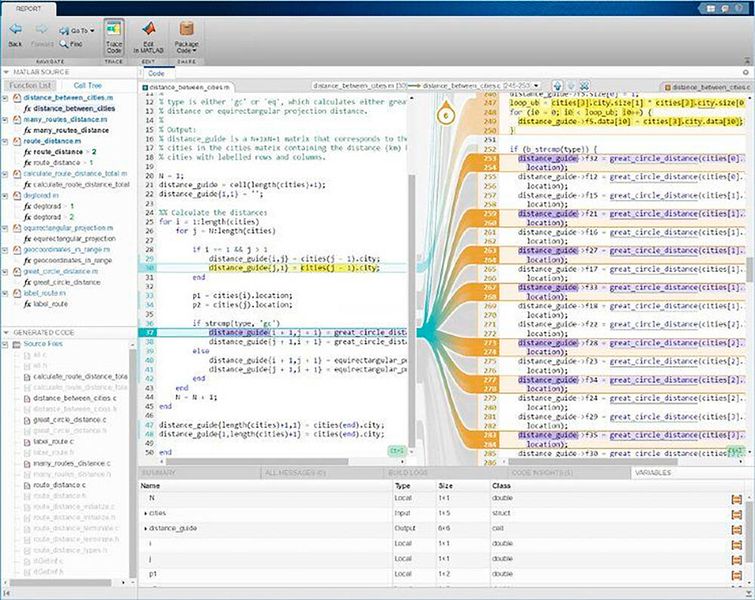The height and width of the screenshot is (600, 755).
Task: Select fx calculate_route_distance_total function
Action: pyautogui.click(x=77, y=184)
